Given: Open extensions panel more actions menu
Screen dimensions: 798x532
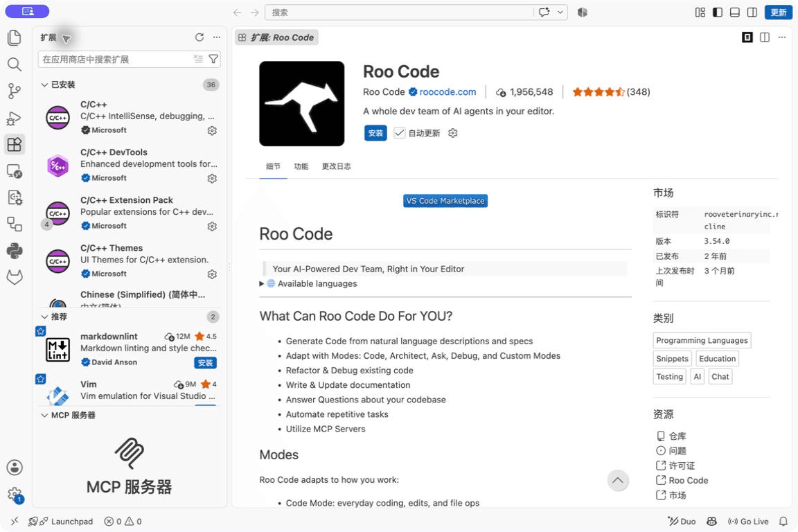Looking at the screenshot, I should (217, 37).
